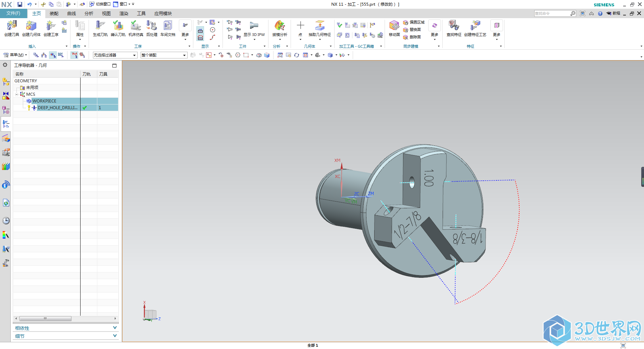Open 更多 dropdown in 特征 group

497,30
